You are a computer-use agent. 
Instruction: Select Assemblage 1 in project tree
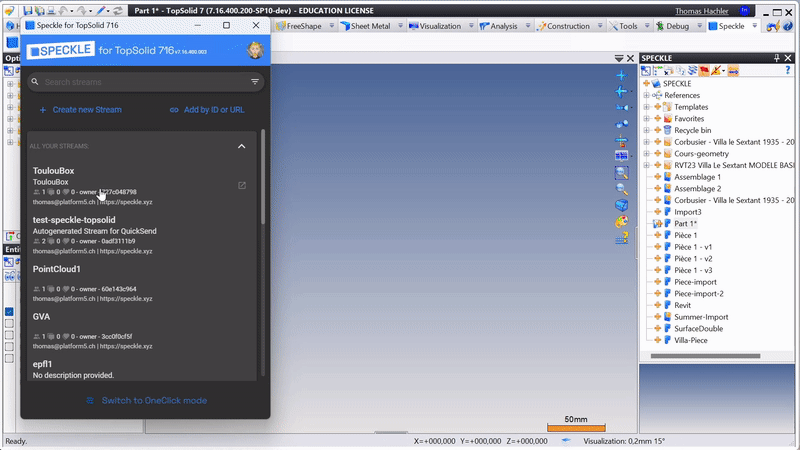point(697,177)
